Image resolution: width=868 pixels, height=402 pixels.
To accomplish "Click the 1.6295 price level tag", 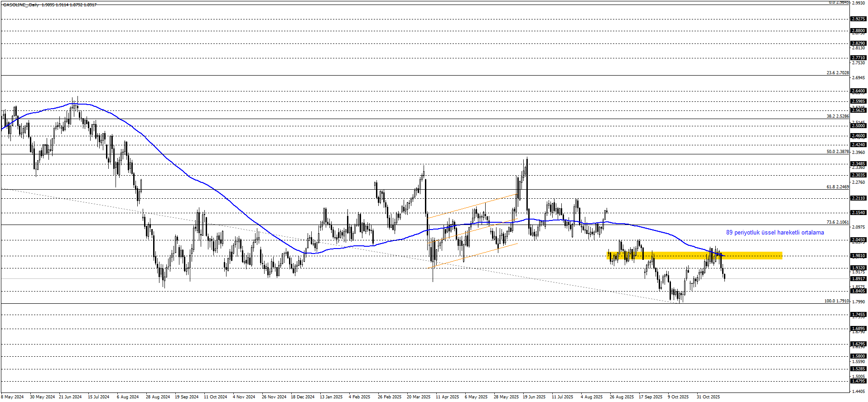I will (x=858, y=344).
